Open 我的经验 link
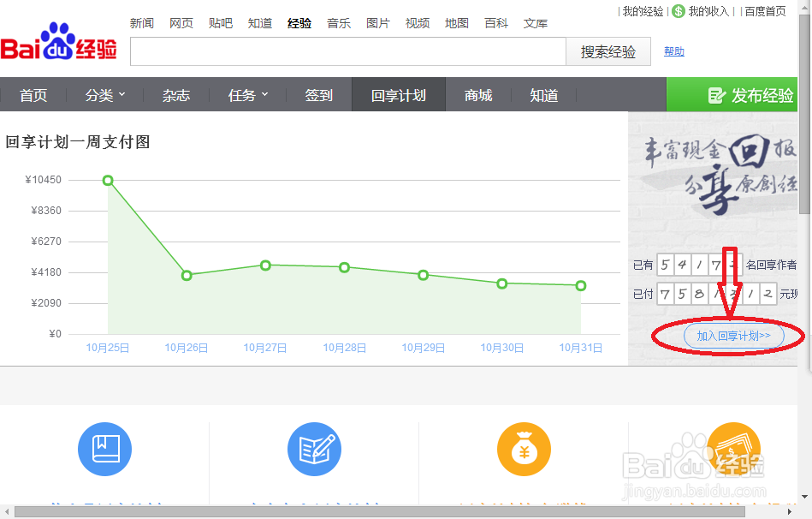 643,11
